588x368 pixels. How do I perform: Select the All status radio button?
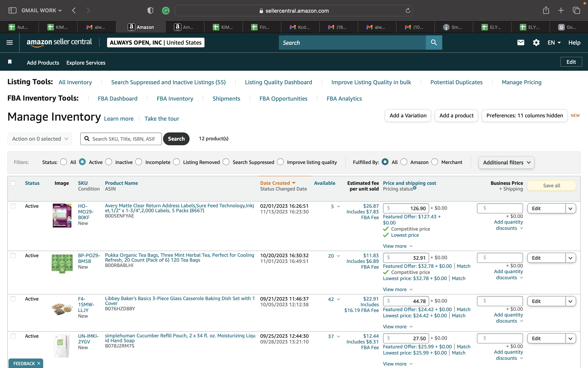click(x=63, y=162)
